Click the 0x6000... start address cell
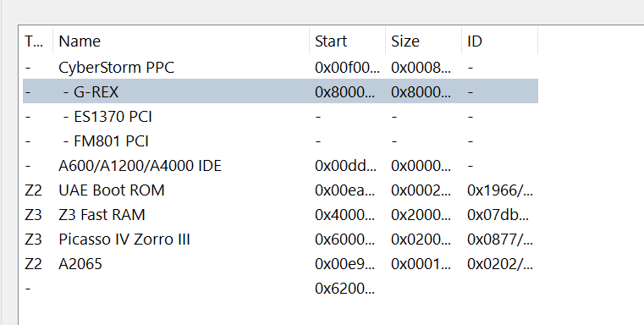 (344, 240)
